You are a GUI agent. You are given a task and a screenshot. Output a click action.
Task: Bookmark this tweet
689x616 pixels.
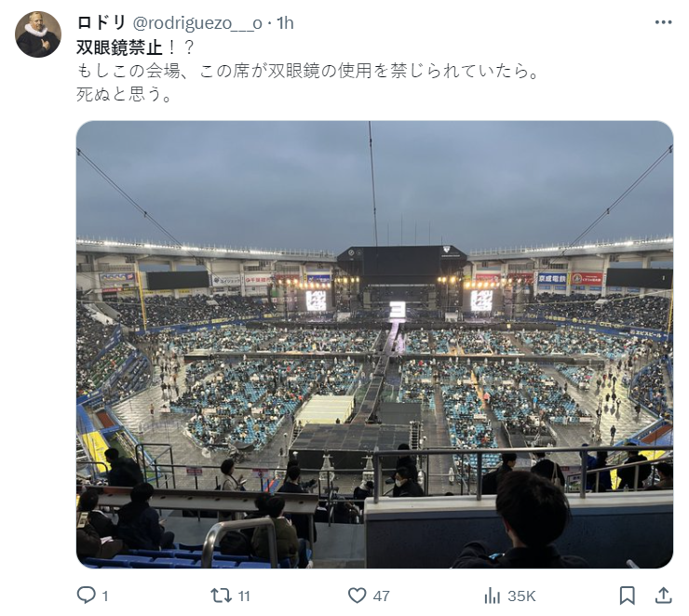(x=627, y=596)
